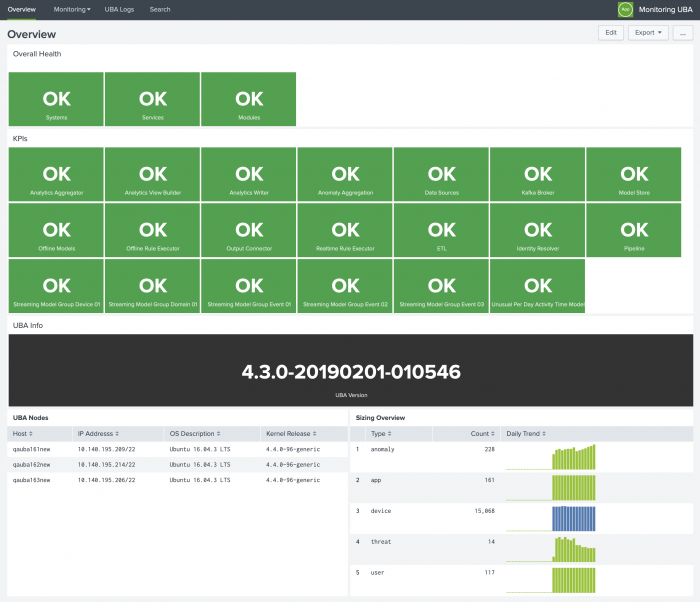
Task: Expand the Monitoring dropdown menu
Action: click(x=72, y=9)
